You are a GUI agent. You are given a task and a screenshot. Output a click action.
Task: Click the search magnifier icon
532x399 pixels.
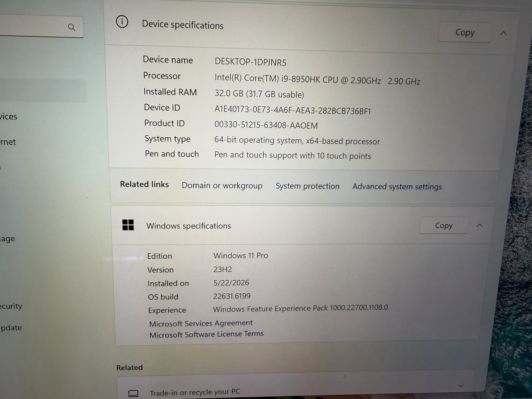coord(71,27)
